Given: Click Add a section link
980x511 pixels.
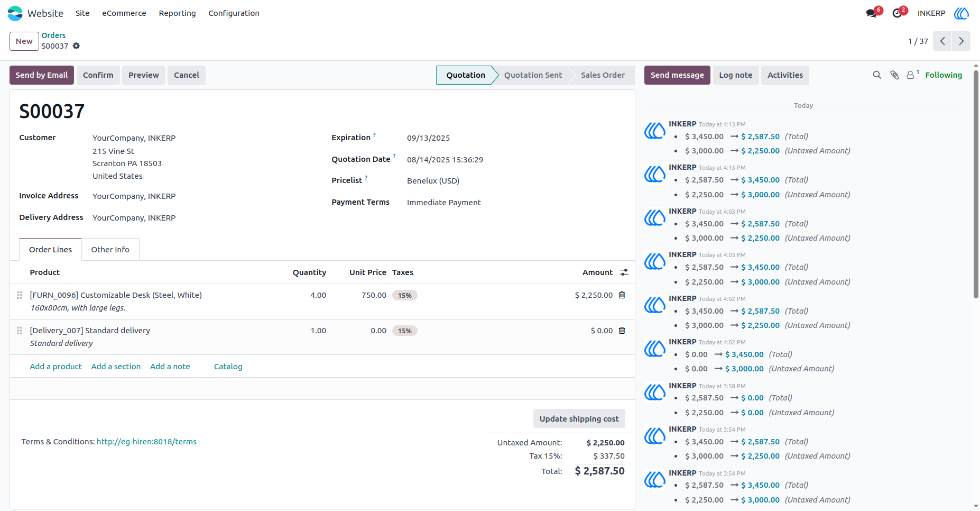Looking at the screenshot, I should pos(116,367).
